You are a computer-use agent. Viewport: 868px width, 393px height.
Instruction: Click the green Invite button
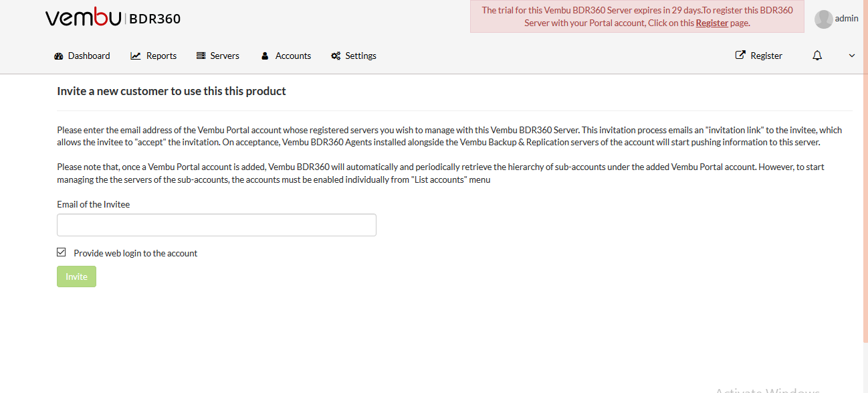[76, 277]
